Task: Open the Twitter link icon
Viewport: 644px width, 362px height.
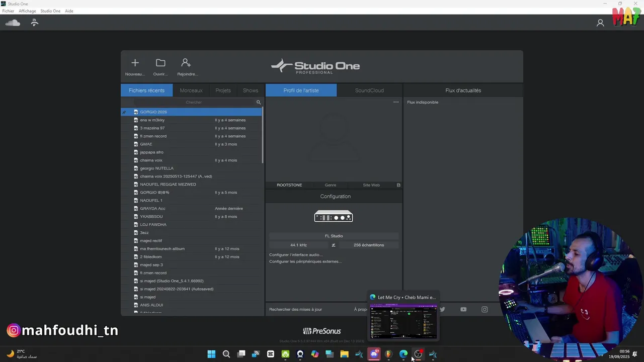Action: coord(442,309)
